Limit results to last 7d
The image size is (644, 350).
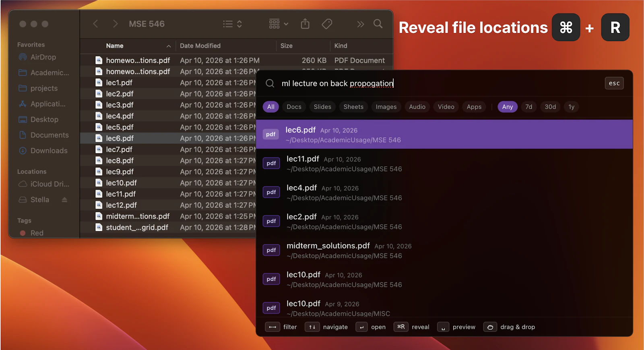tap(528, 107)
